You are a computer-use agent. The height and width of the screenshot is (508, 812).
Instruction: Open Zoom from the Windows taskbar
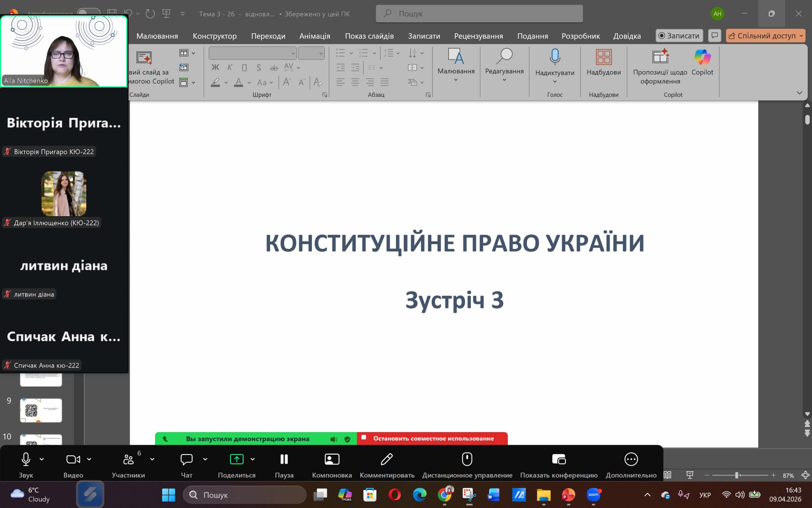[x=593, y=495]
